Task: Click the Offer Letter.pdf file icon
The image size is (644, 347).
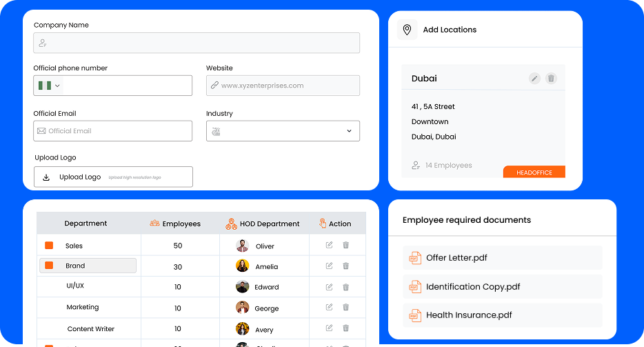Action: [415, 258]
